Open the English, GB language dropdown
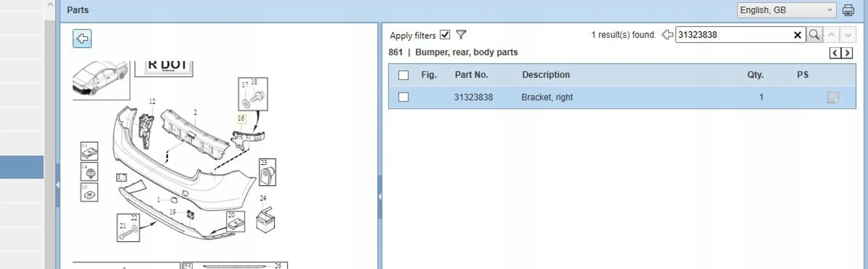The height and width of the screenshot is (269, 868). 786,10
